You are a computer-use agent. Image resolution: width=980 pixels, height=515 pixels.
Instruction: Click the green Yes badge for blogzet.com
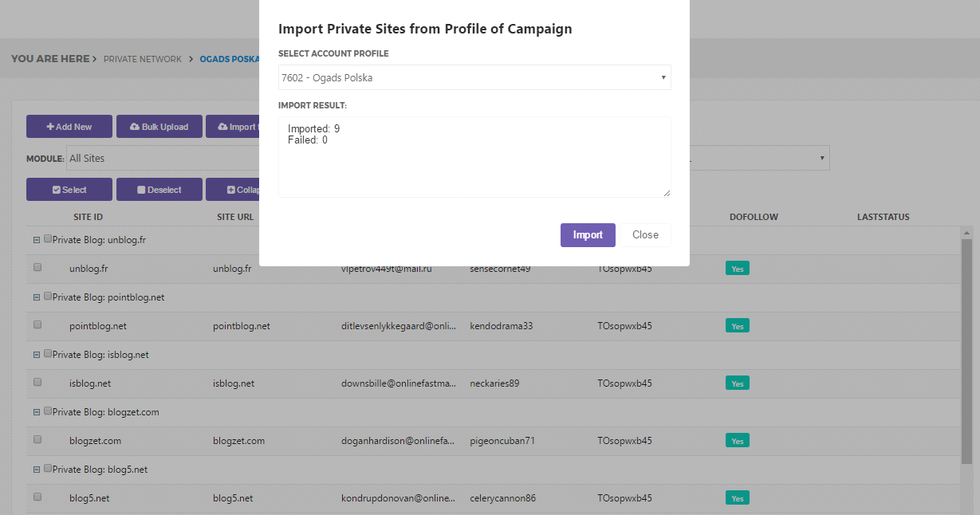point(737,441)
